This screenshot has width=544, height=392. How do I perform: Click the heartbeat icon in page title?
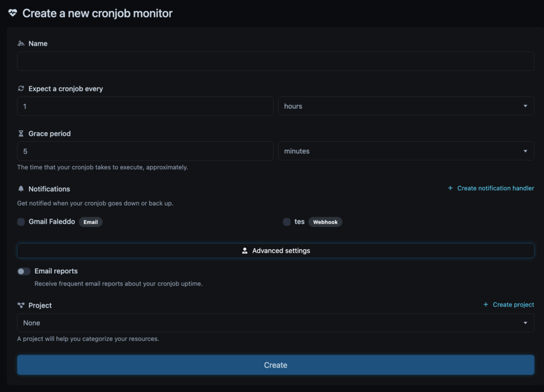[x=13, y=13]
